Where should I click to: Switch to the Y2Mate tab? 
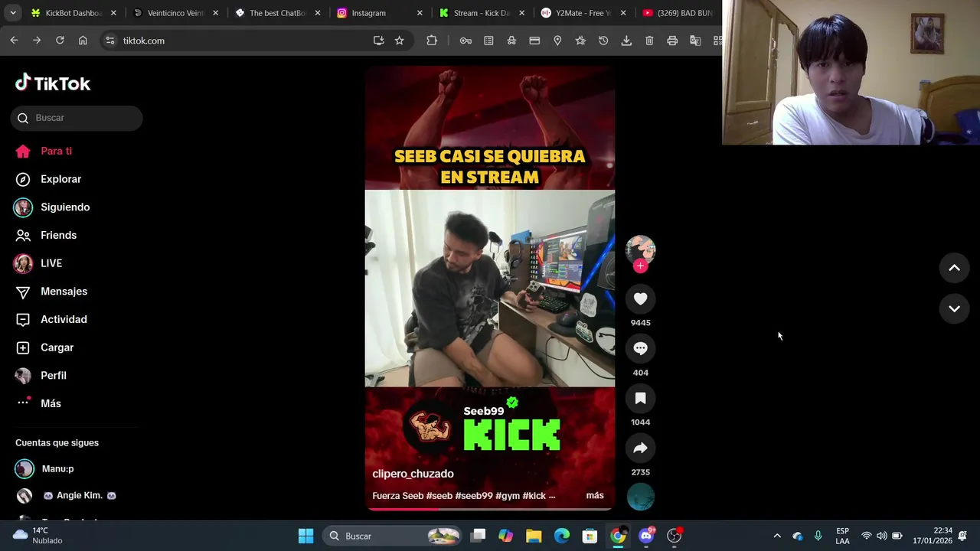pyautogui.click(x=583, y=13)
